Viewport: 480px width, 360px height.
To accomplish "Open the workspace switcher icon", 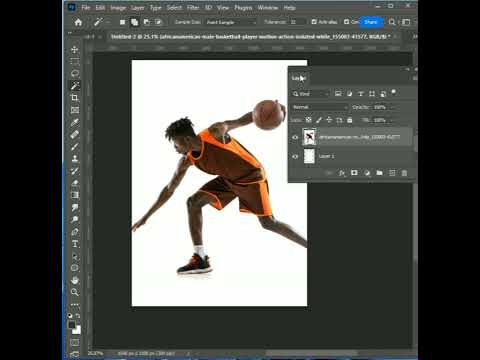I will pyautogui.click(x=406, y=22).
